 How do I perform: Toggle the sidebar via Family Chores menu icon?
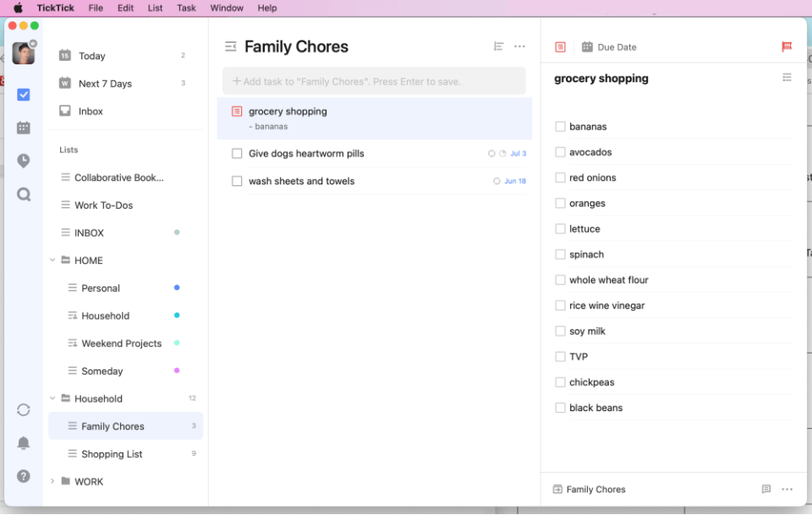[x=230, y=47]
